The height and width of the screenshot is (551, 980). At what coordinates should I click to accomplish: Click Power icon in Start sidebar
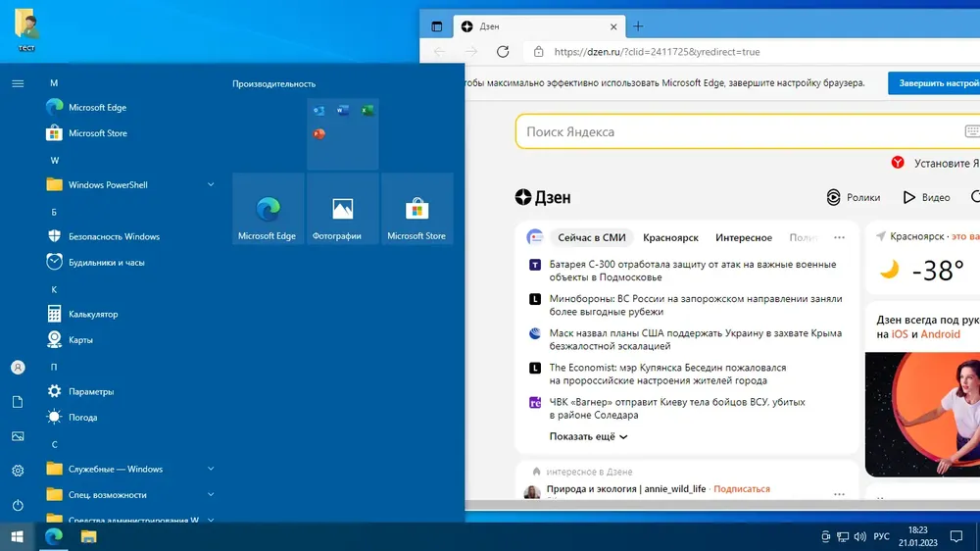click(x=18, y=505)
